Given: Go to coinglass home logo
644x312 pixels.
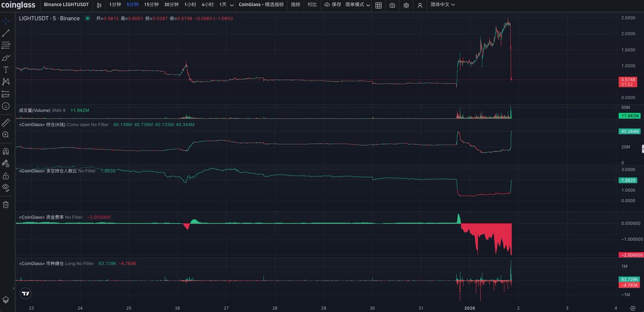Looking at the screenshot, I should coord(18,5).
